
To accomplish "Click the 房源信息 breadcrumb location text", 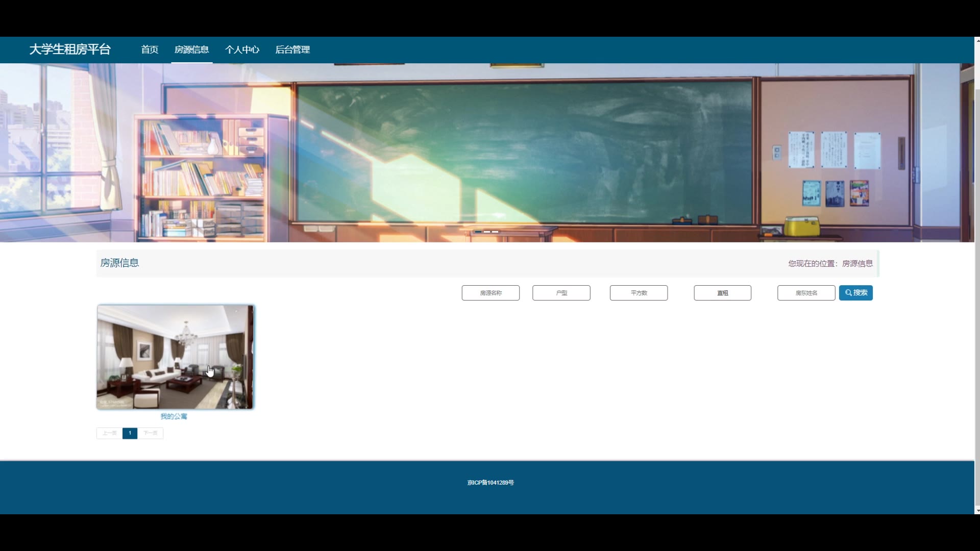I will pyautogui.click(x=857, y=264).
